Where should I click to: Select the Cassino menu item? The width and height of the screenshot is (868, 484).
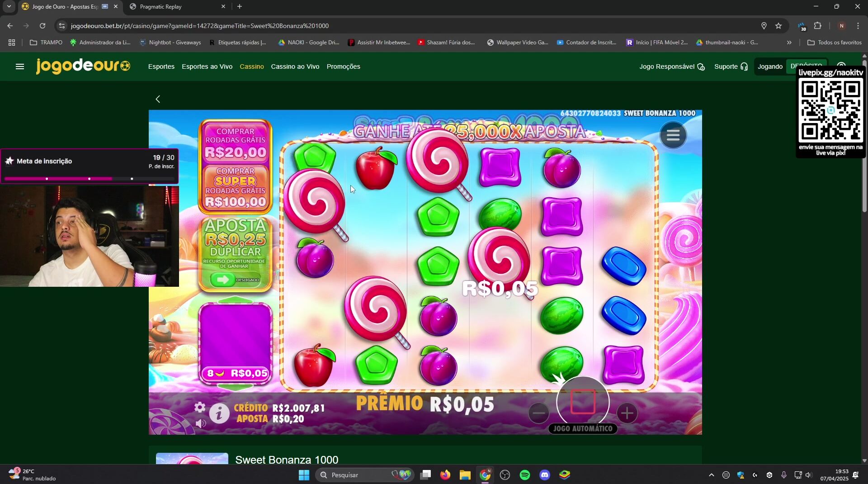[x=252, y=66]
